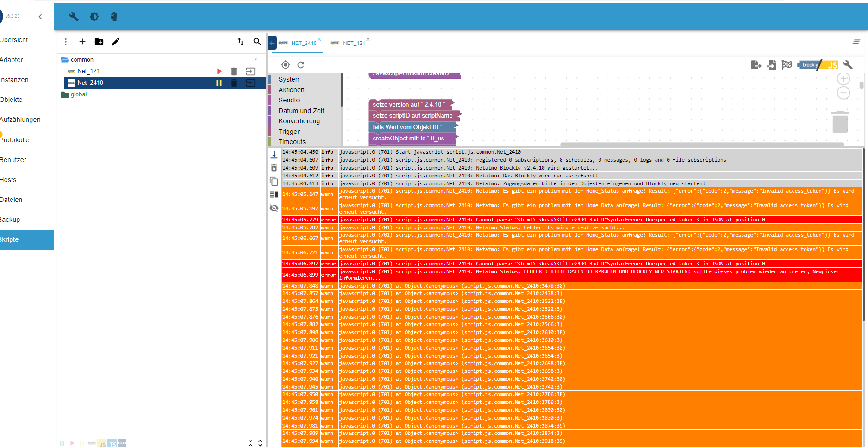Open Backup in sidebar
The height and width of the screenshot is (447, 868).
[10, 220]
